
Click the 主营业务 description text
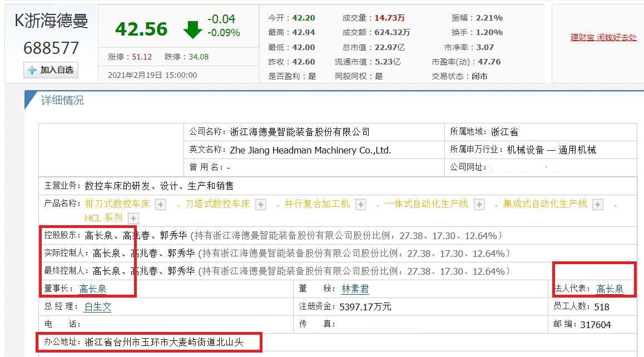(159, 186)
